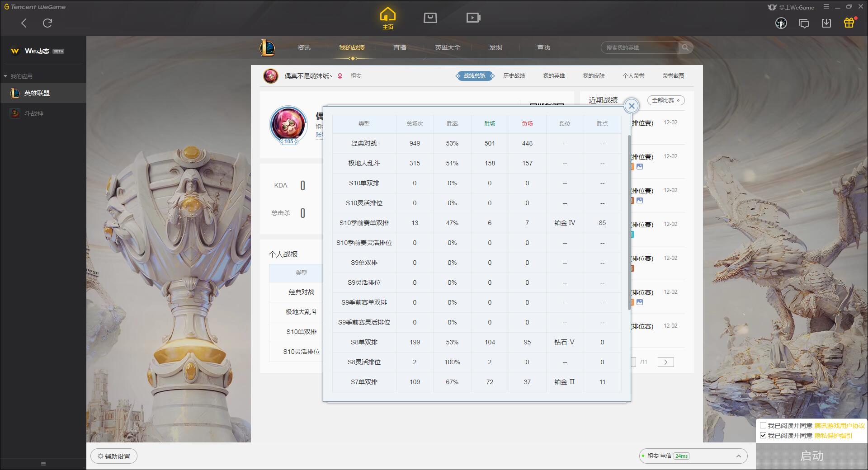Screen dimensions: 868x470
Task: Select 斗战神 in the sidebar
Action: [x=43, y=113]
